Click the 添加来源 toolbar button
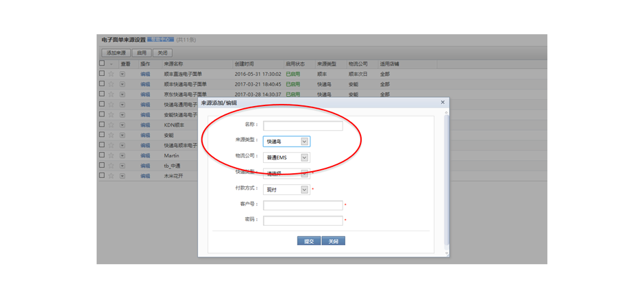The width and height of the screenshot is (644, 293). tap(116, 53)
